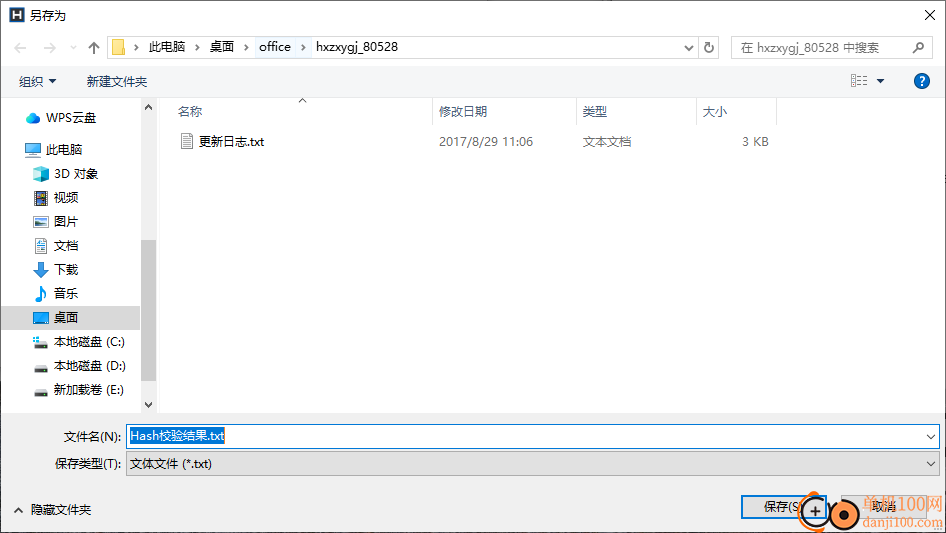Expand chevron after 此电脑 breadcrumb

point(197,47)
